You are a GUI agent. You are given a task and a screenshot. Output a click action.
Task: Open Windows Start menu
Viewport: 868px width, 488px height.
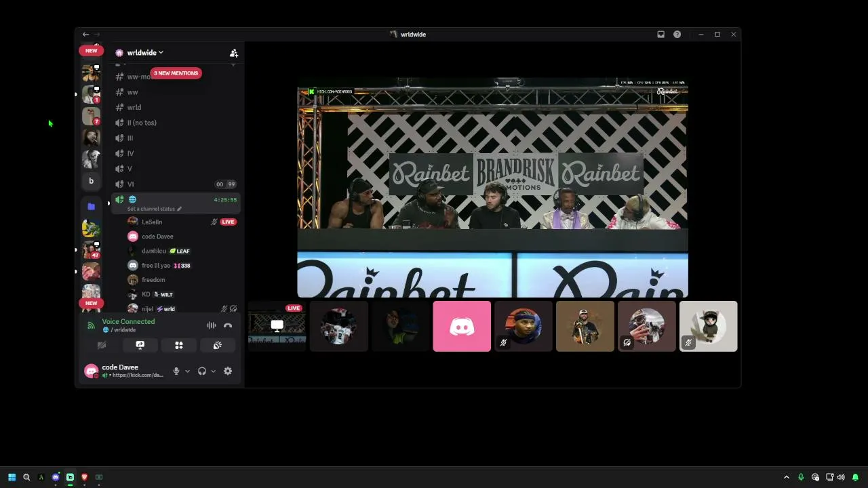[12, 477]
